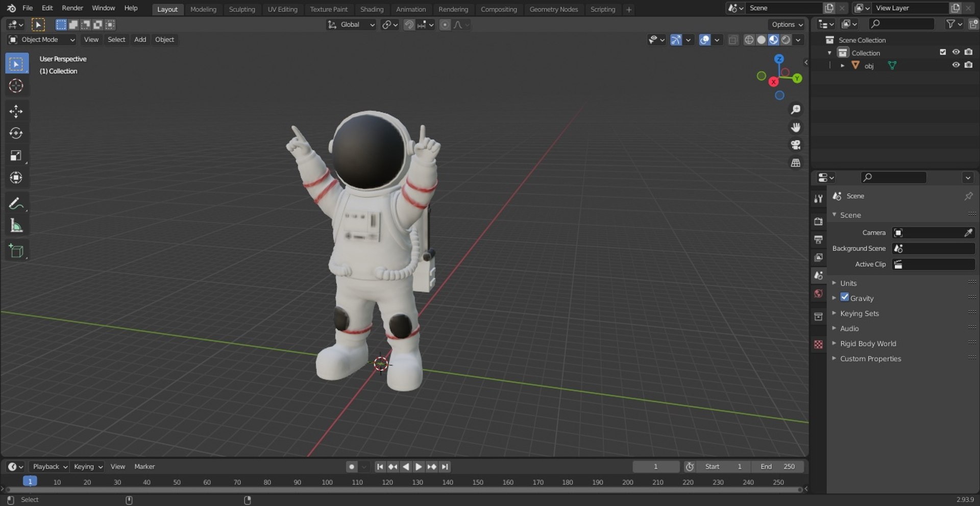Switch to the Shading workspace tab
Image resolution: width=980 pixels, height=506 pixels.
pyautogui.click(x=372, y=9)
